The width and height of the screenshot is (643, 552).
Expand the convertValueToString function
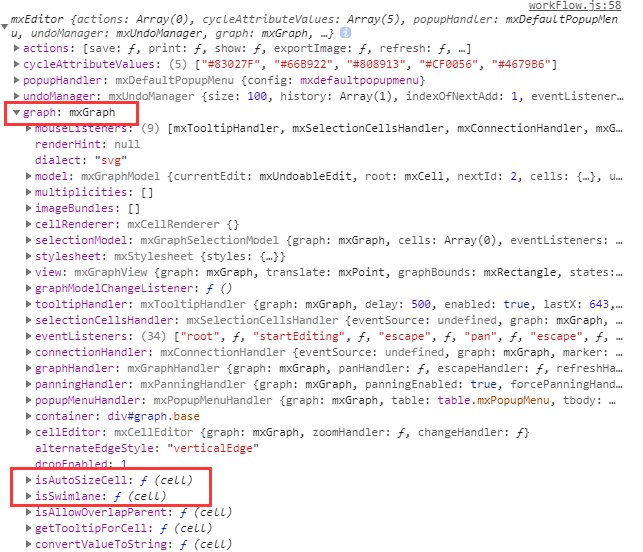coord(28,544)
